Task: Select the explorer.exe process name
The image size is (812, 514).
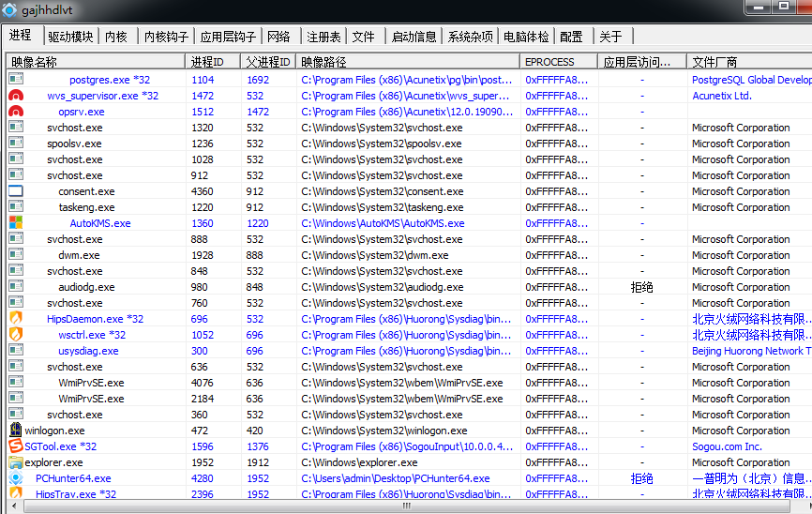Action: click(53, 462)
